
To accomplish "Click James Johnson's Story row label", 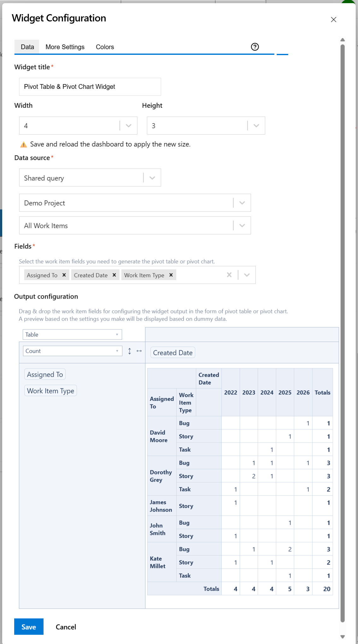I will [x=199, y=506].
